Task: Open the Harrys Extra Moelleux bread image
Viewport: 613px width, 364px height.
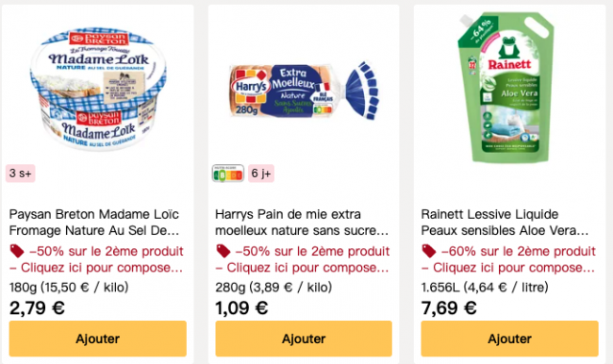Action: (304, 91)
